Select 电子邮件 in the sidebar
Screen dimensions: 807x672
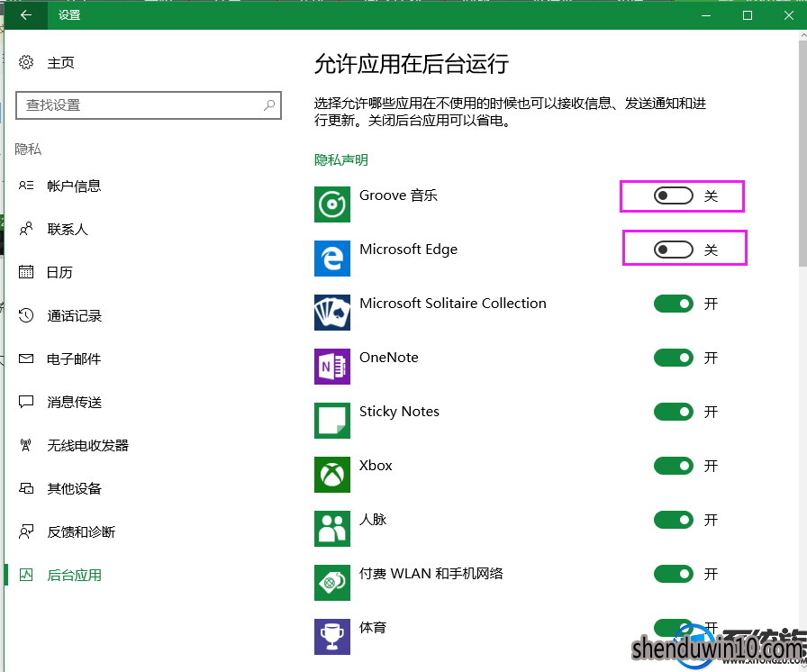click(74, 359)
